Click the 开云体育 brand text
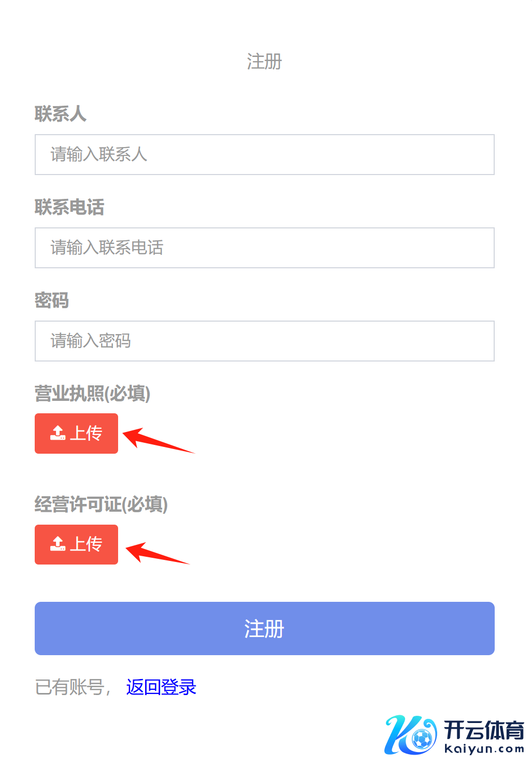The height and width of the screenshot is (766, 532). click(484, 729)
